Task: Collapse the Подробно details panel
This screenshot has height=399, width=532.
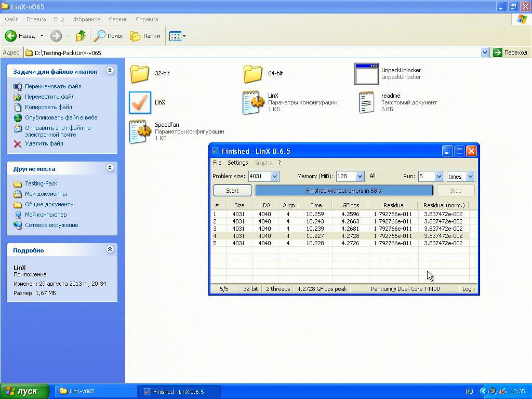Action: click(110, 249)
